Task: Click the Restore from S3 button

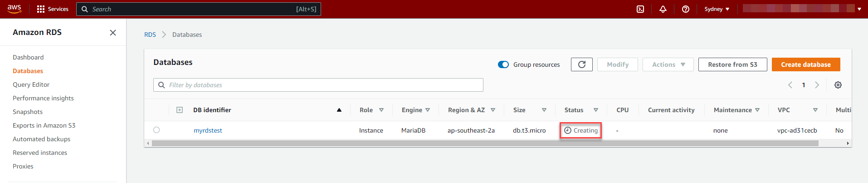Action: tap(732, 64)
